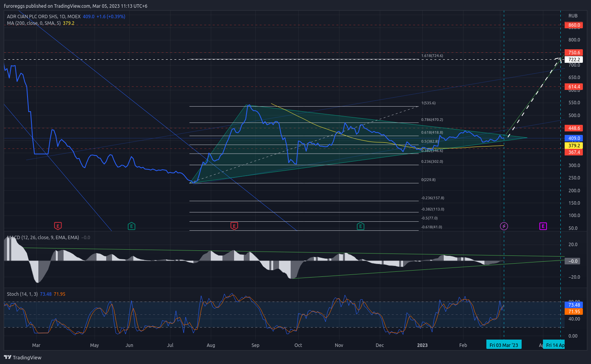The image size is (591, 364).
Task: Click the Dec label on the time axis
Action: point(380,345)
